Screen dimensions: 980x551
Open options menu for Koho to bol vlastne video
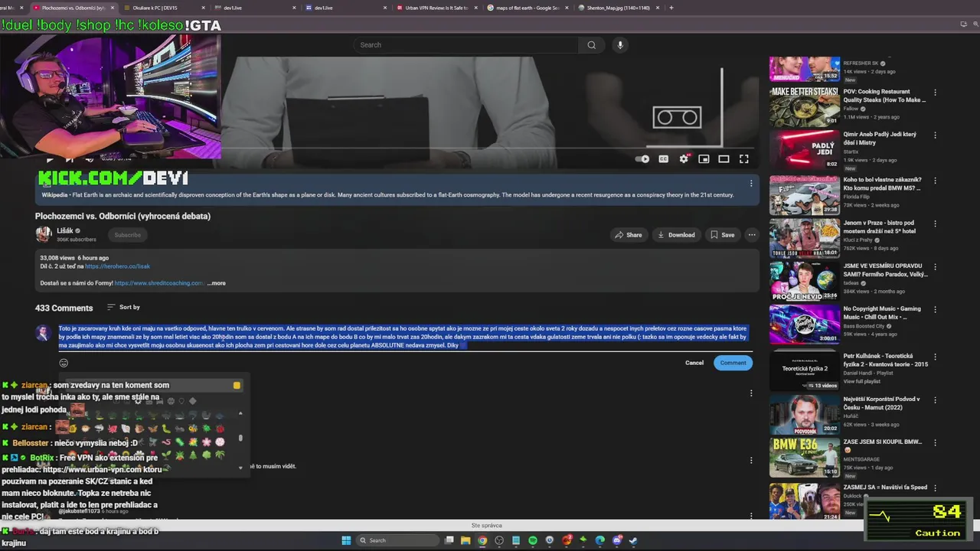tap(935, 181)
